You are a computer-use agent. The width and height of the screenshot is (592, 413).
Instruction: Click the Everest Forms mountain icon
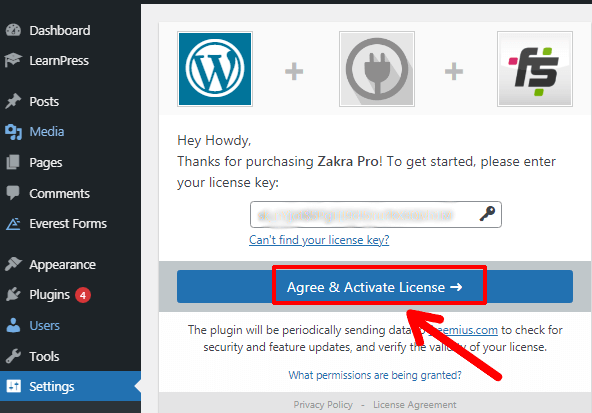(13, 223)
